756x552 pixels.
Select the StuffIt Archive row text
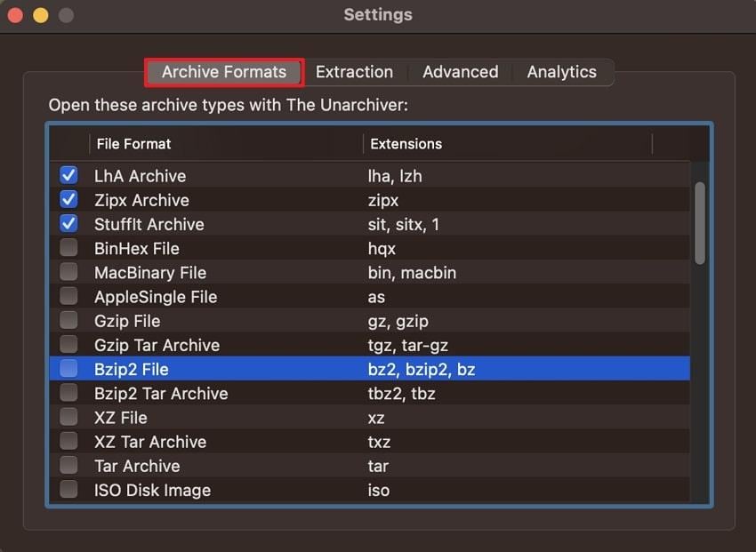149,225
